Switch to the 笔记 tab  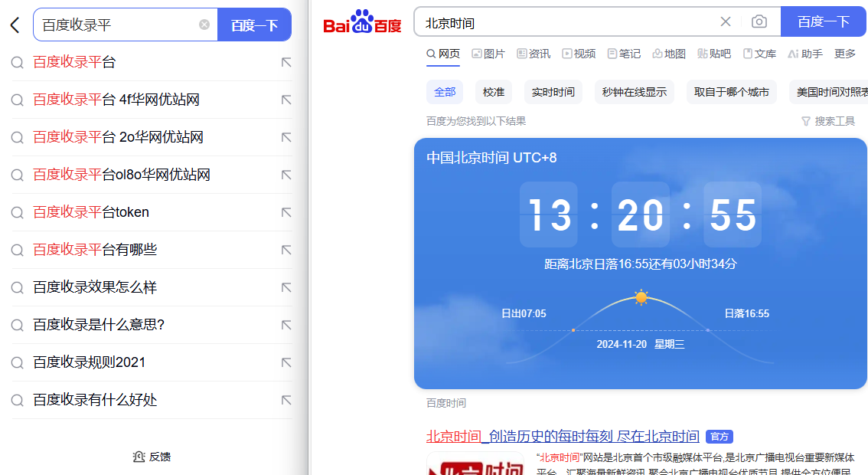[624, 54]
